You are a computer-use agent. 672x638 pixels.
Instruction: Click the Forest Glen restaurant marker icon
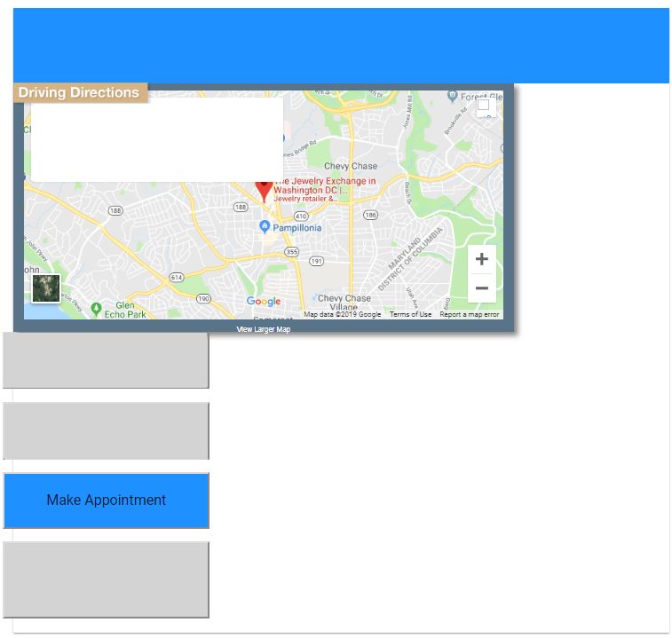point(452,96)
